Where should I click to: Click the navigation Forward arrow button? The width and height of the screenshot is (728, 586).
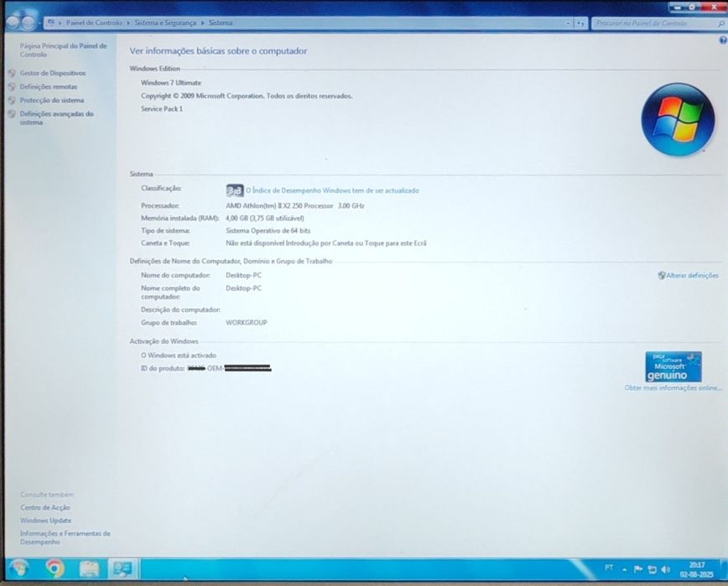pyautogui.click(x=28, y=23)
